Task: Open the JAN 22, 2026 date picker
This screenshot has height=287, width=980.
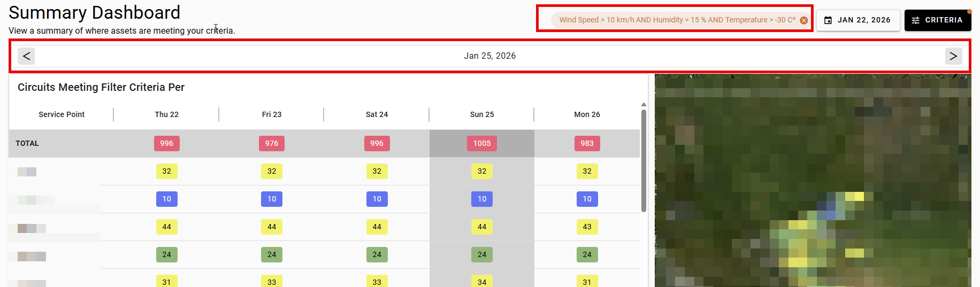Action: (x=857, y=20)
